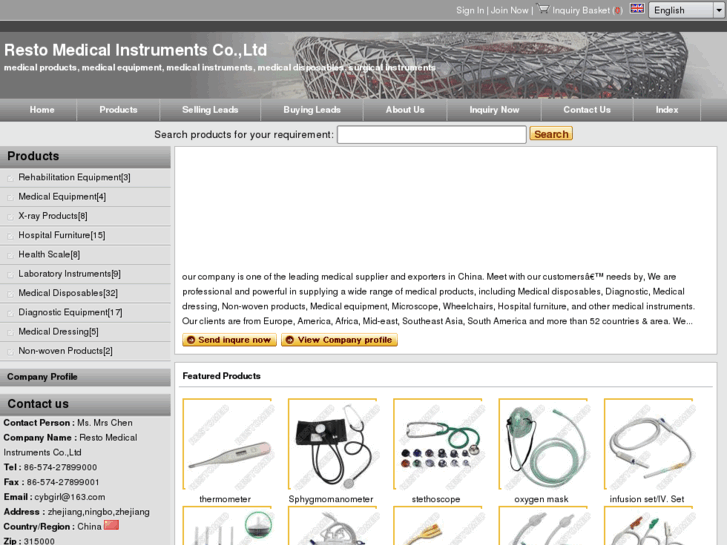727x545 pixels.
Task: Click the Products sidebar header
Action: point(85,156)
